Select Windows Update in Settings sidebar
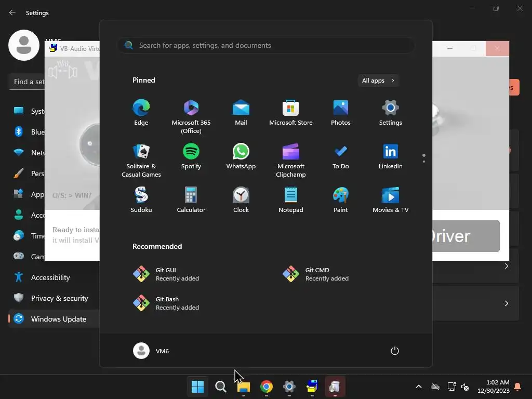The width and height of the screenshot is (532, 399). [x=54, y=319]
